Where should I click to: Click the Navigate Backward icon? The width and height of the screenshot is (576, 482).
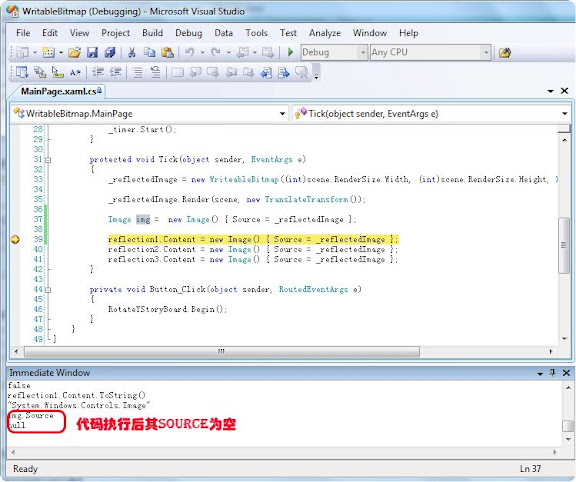pyautogui.click(x=242, y=53)
